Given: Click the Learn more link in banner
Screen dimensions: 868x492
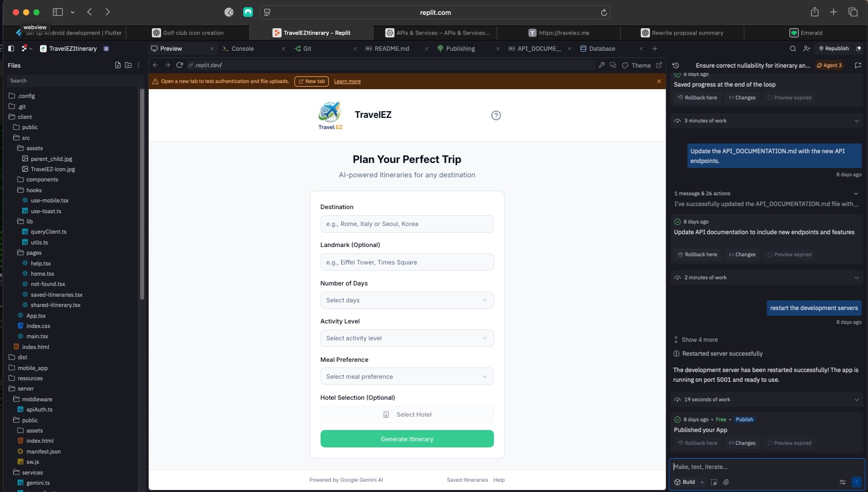Looking at the screenshot, I should tap(347, 81).
